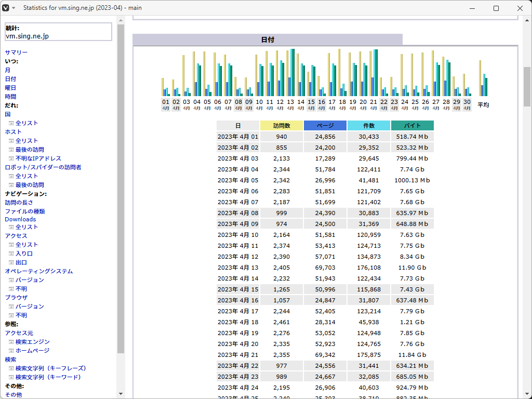Click the icon beside 入り口 under アクセス
Viewport: 532px width, 399px height.
pyautogui.click(x=11, y=254)
